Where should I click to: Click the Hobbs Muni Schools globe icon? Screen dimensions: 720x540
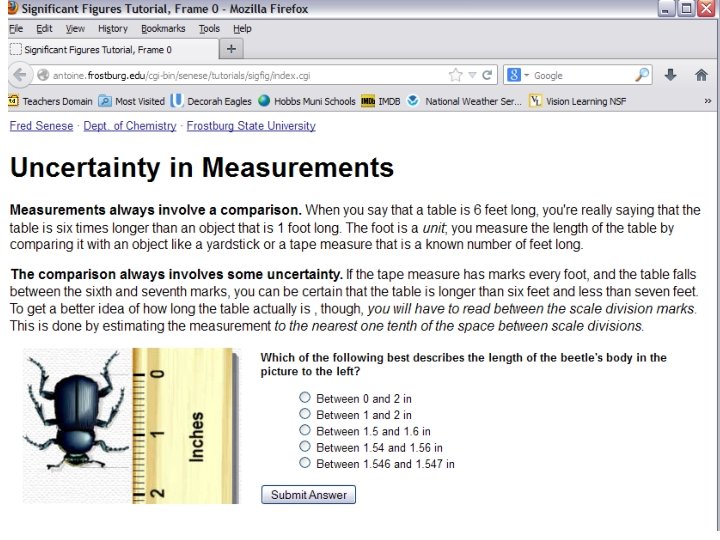(264, 101)
